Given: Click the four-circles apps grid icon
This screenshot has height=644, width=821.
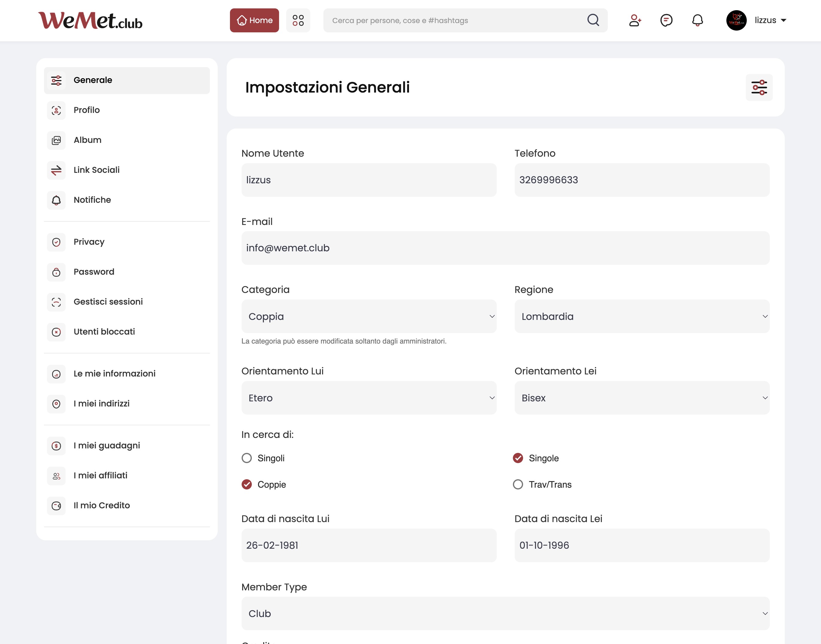Looking at the screenshot, I should (x=298, y=20).
